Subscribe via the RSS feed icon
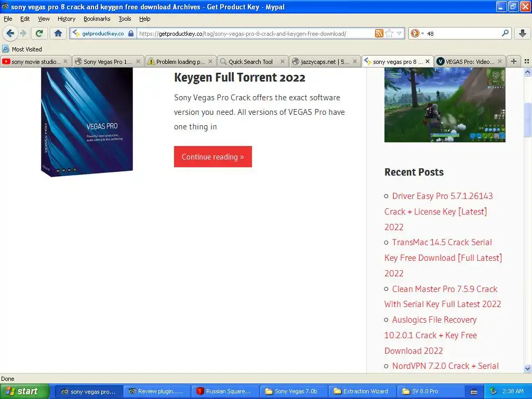The image size is (532, 399). pyautogui.click(x=379, y=33)
